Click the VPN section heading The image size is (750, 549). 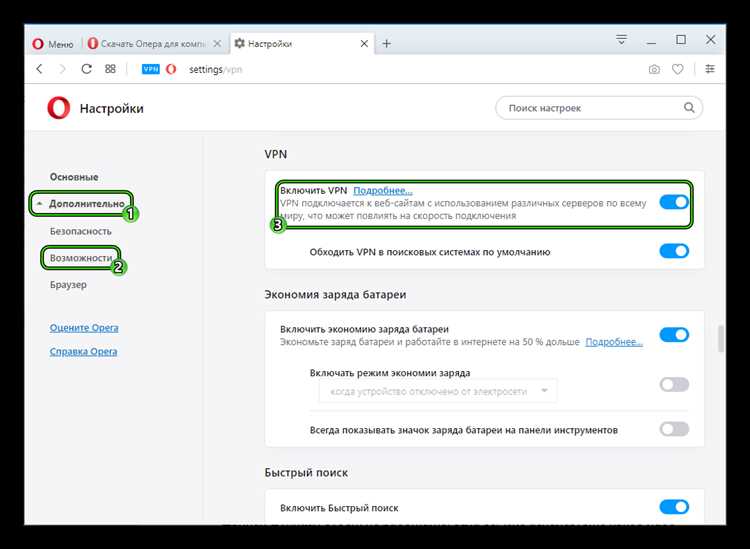pyautogui.click(x=276, y=154)
